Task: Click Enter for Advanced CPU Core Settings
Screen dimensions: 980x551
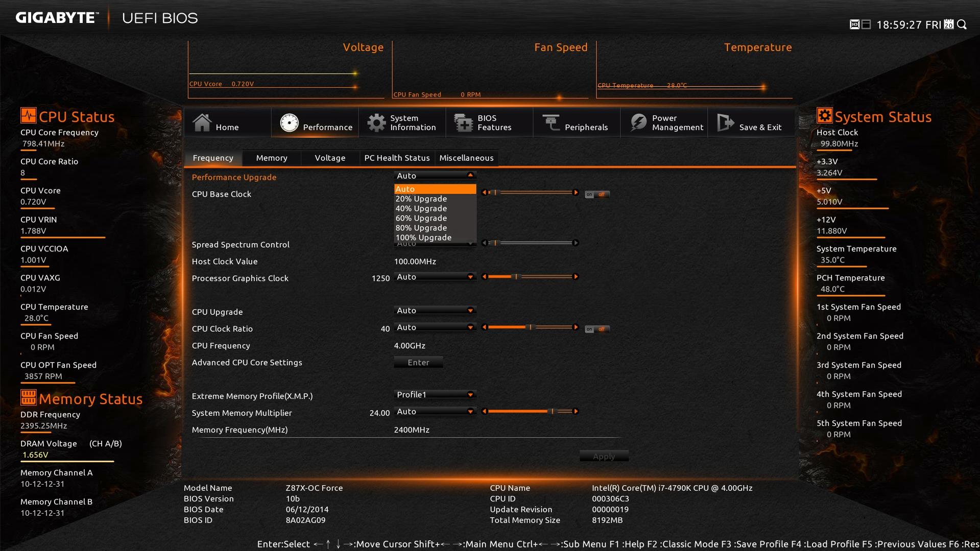Action: click(x=418, y=363)
